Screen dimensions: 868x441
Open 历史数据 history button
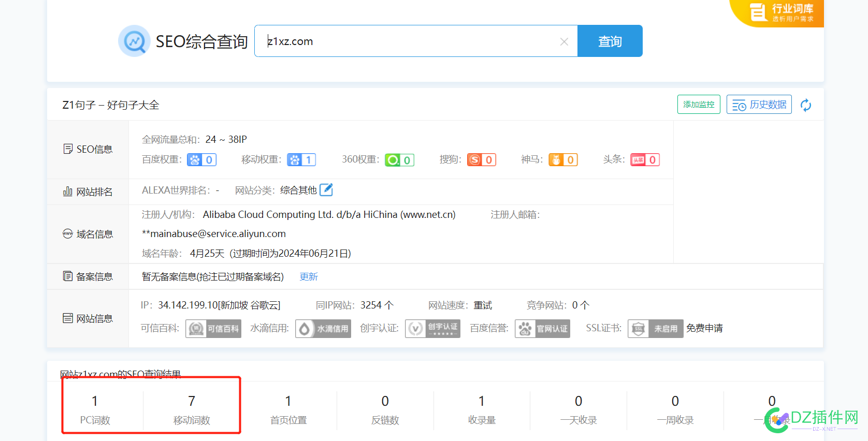click(759, 105)
